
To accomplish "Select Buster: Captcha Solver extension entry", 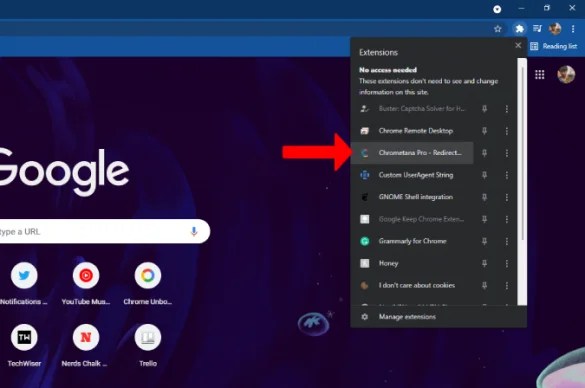I will click(412, 109).
